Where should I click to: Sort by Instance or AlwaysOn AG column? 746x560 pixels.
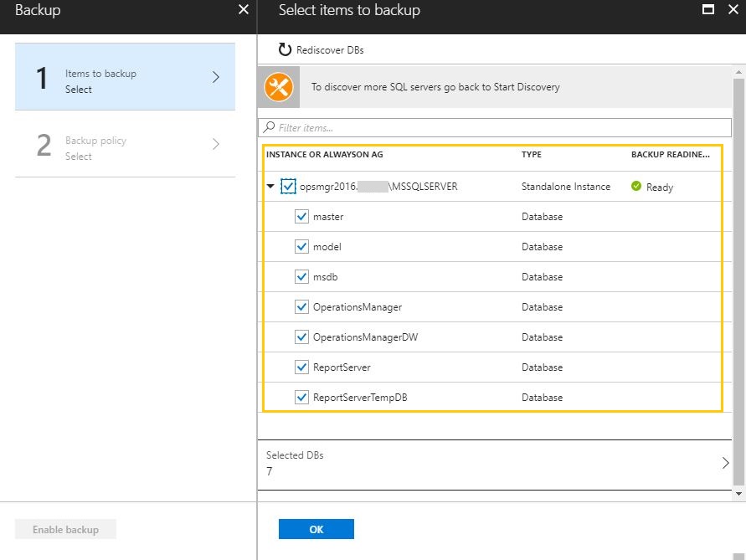(325, 155)
